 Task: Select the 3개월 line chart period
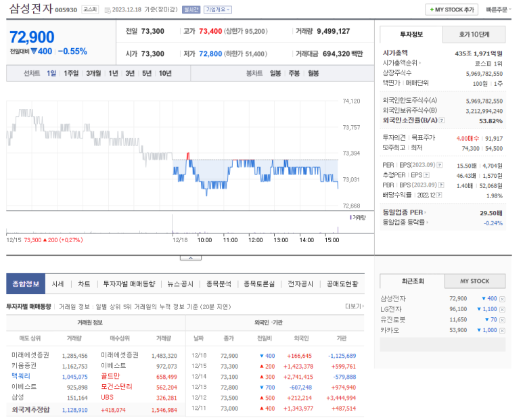tap(93, 73)
